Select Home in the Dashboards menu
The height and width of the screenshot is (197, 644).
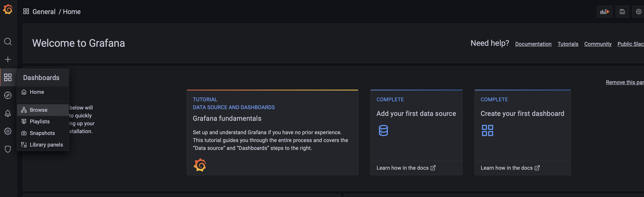pyautogui.click(x=43, y=92)
